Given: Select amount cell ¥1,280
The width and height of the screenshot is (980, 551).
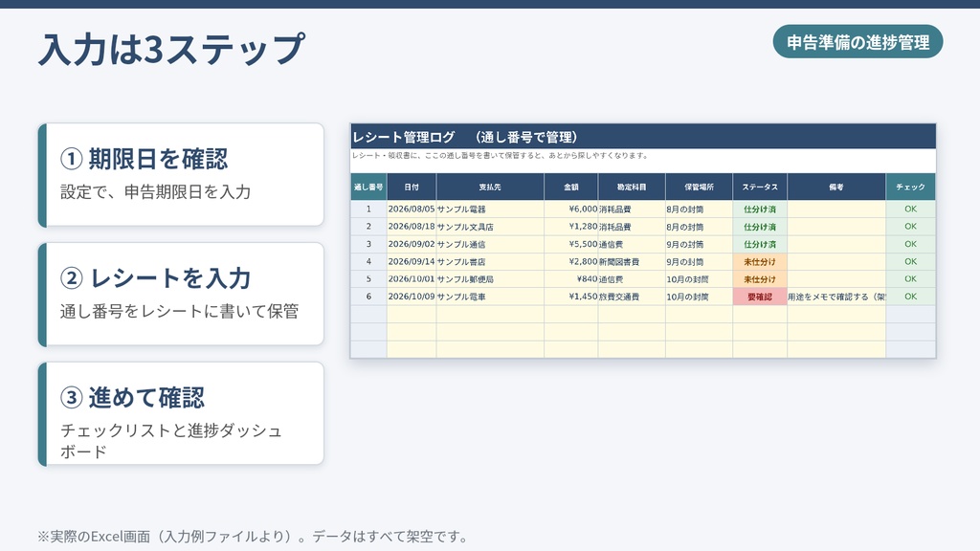Looking at the screenshot, I should 571,227.
